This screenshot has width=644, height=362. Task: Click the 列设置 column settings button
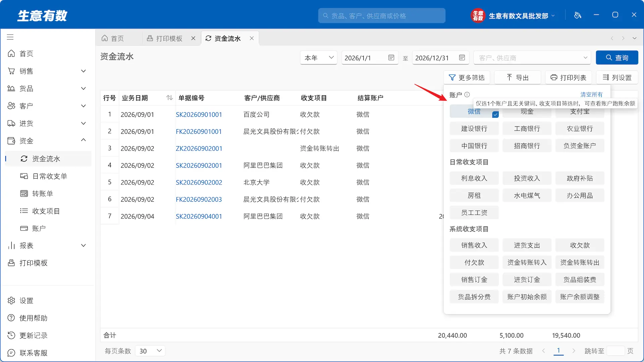(617, 77)
